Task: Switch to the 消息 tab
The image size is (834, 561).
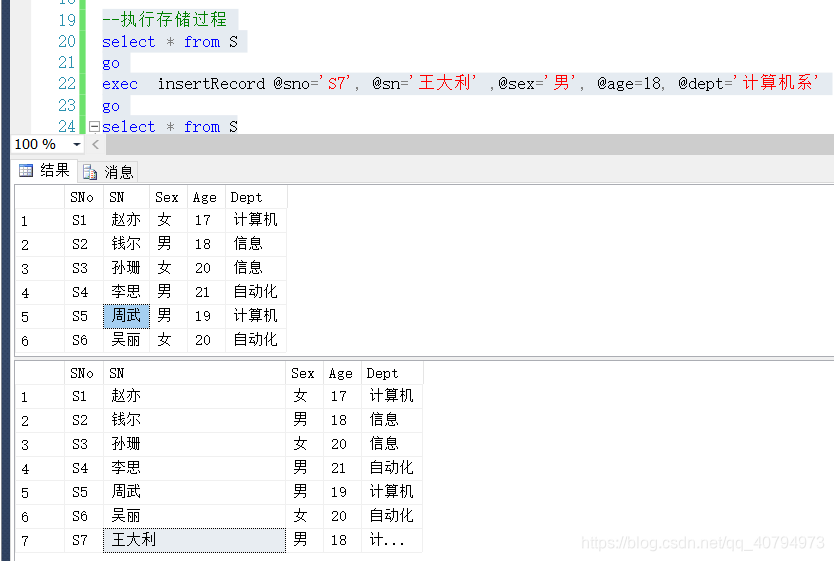Action: (x=108, y=172)
